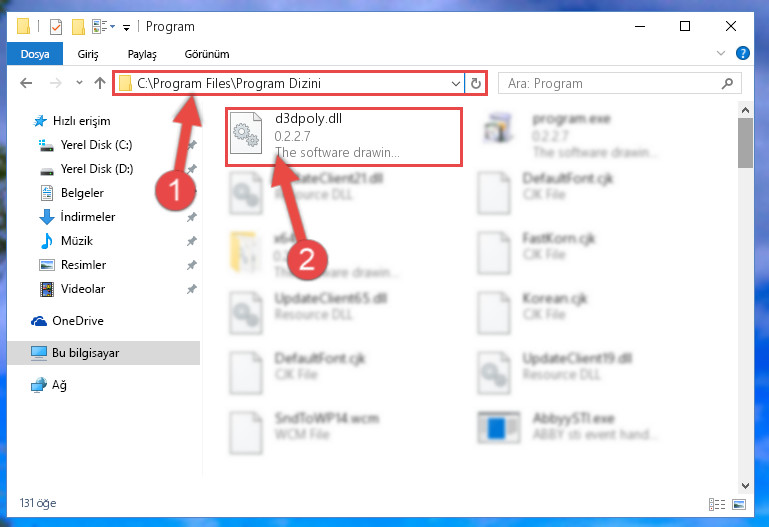
Task: Switch to details list view icon
Action: (717, 504)
